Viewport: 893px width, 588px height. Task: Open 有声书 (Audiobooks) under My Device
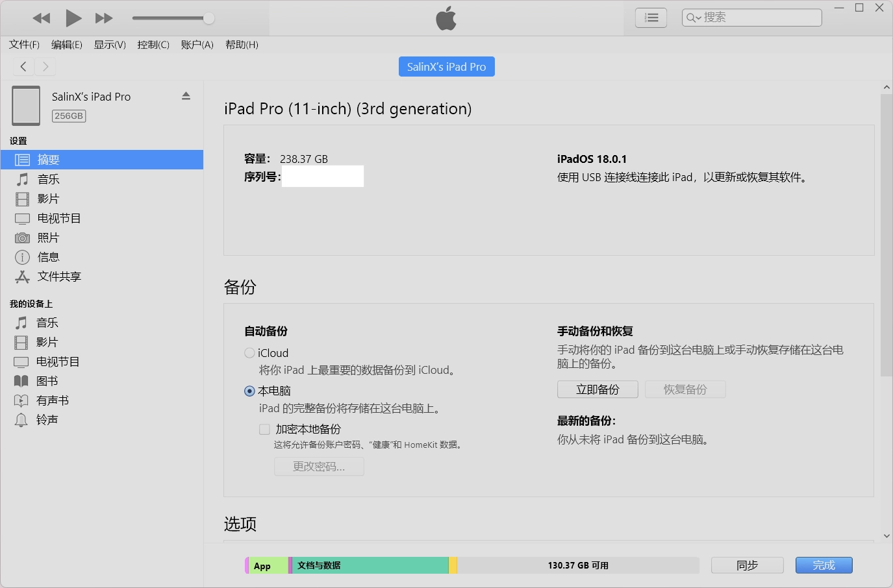pyautogui.click(x=52, y=400)
